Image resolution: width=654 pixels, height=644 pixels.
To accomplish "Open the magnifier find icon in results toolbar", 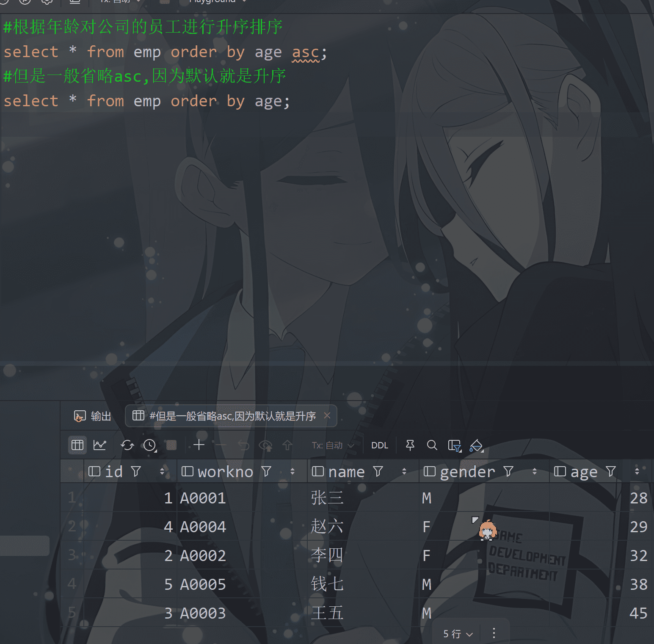I will point(432,445).
